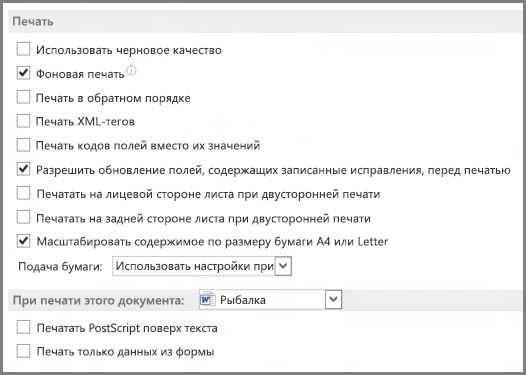Image resolution: width=526 pixels, height=375 pixels.
Task: Enable Печатать на задней стороне листа
Action: [23, 217]
